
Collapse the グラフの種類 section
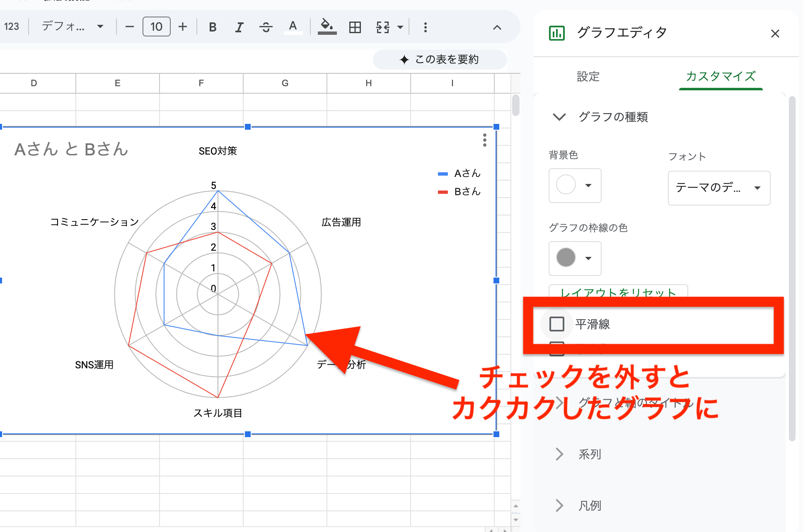pos(559,117)
